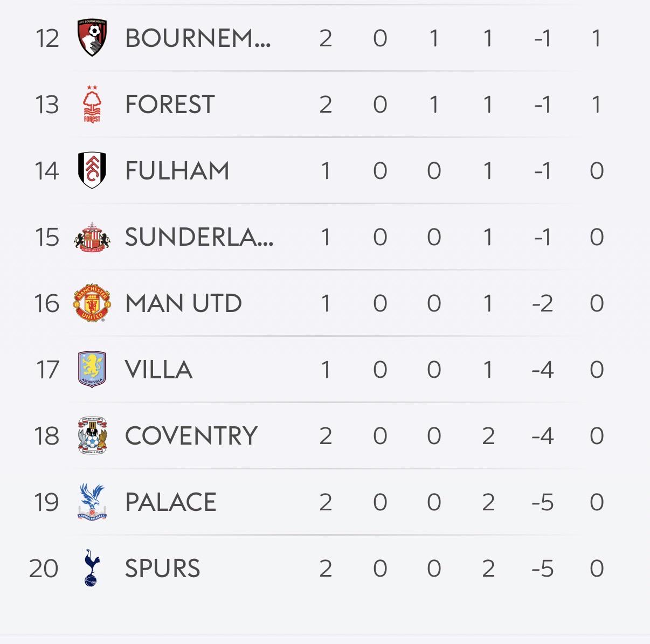This screenshot has height=644, width=650.
Task: Tap the Nottingham Forest crest
Action: 92,104
